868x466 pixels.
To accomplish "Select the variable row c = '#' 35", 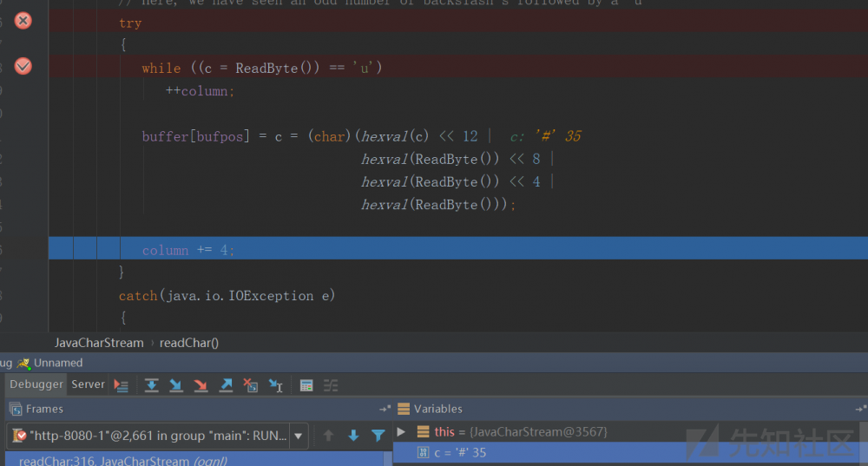I will point(626,453).
